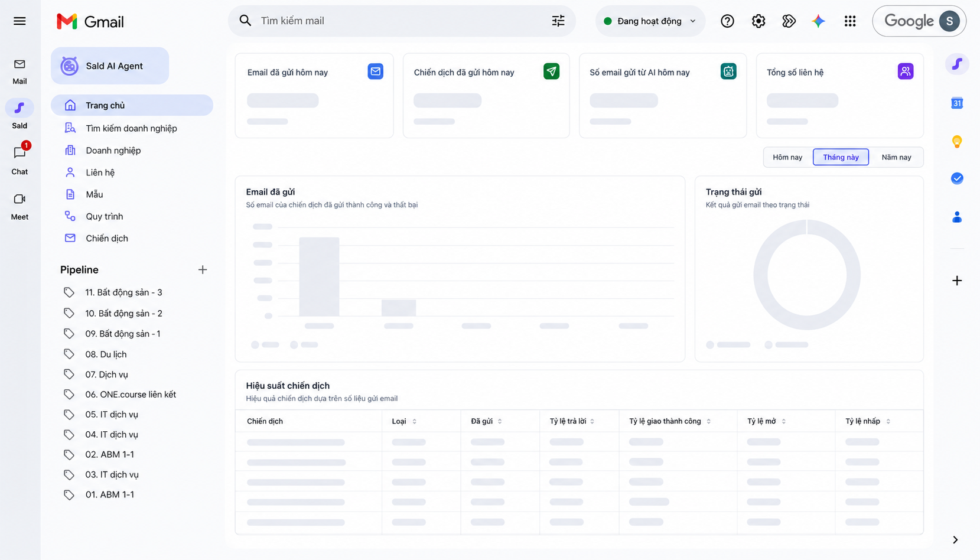The width and height of the screenshot is (980, 560).
Task: Open Tìm kiếm doanh nghiệp
Action: pos(132,128)
